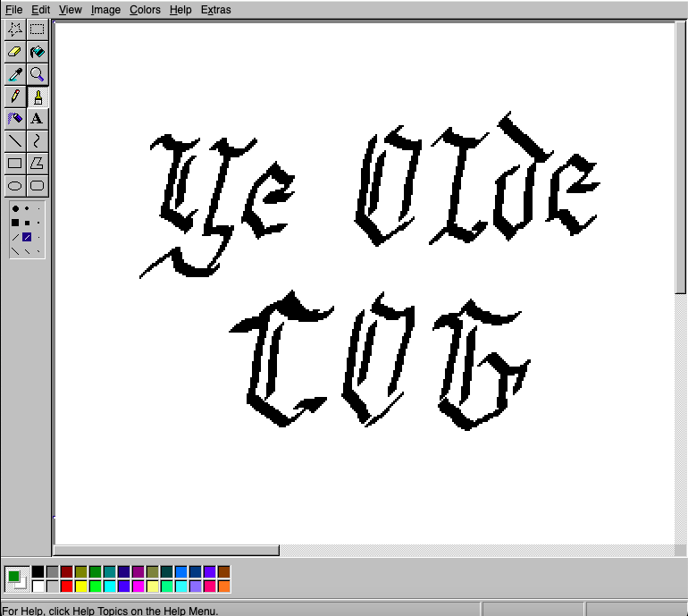This screenshot has width=688, height=616.
Task: Select the largest square brush shape
Action: point(15,223)
